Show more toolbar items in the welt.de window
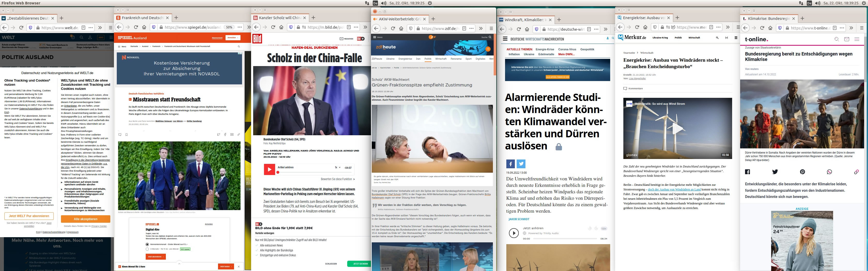This screenshot has height=271, width=868. tap(100, 28)
